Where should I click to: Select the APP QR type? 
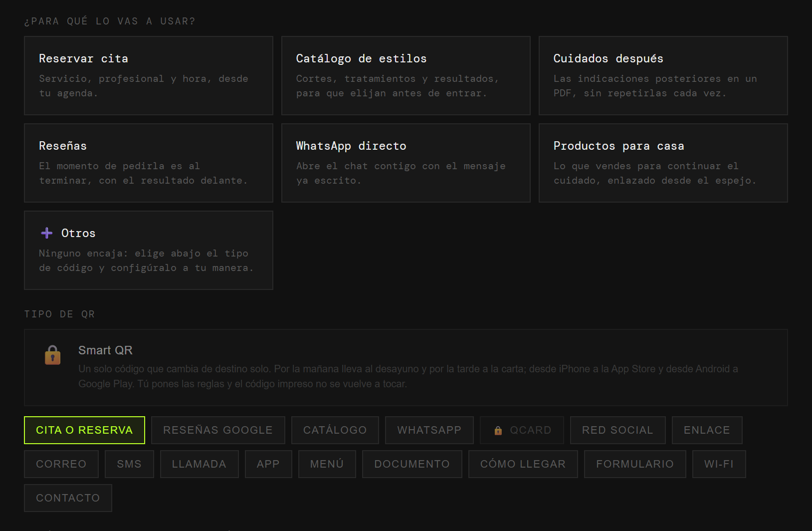pos(268,464)
